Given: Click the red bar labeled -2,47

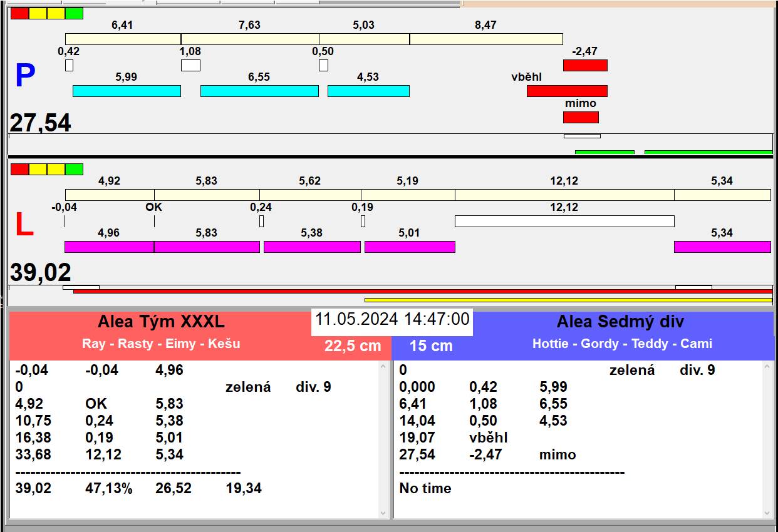Looking at the screenshot, I should (x=585, y=65).
